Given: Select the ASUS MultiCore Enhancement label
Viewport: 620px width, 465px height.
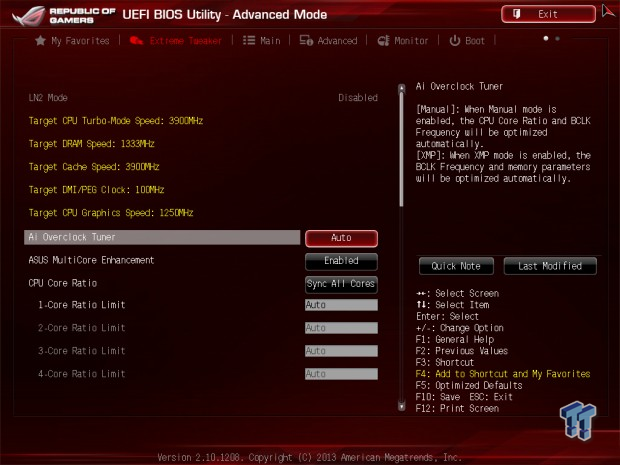Looking at the screenshot, I should 91,260.
